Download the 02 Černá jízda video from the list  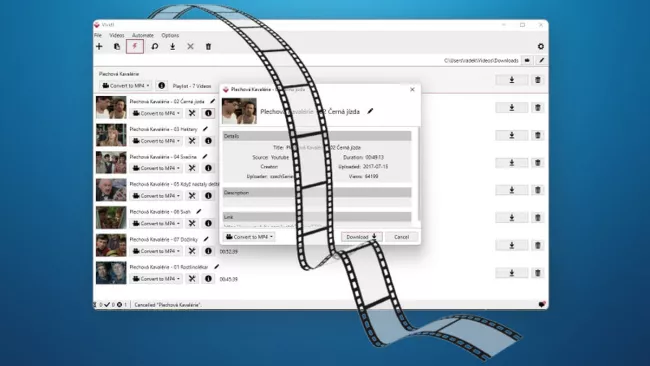click(x=512, y=108)
